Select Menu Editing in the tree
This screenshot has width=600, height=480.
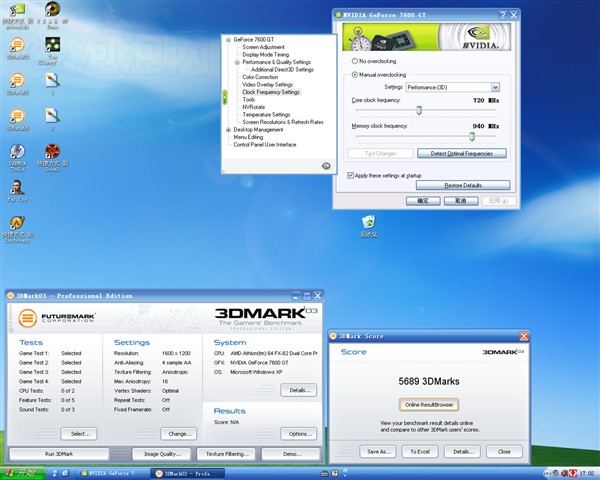[248, 137]
